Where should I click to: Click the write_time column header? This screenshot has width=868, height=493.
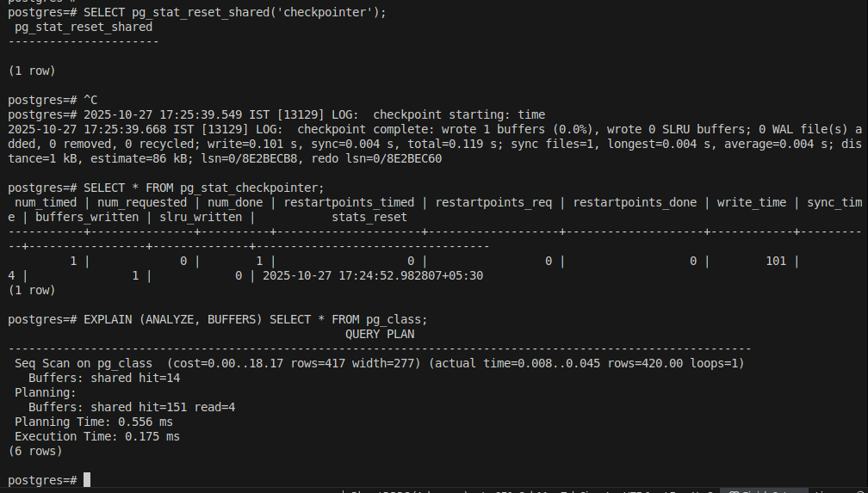[x=752, y=202]
